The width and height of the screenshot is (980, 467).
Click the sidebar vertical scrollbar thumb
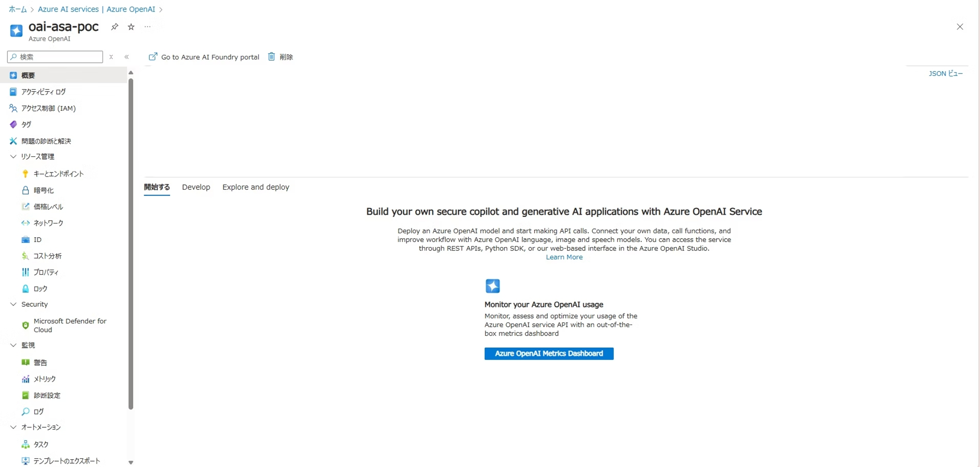tap(131, 244)
